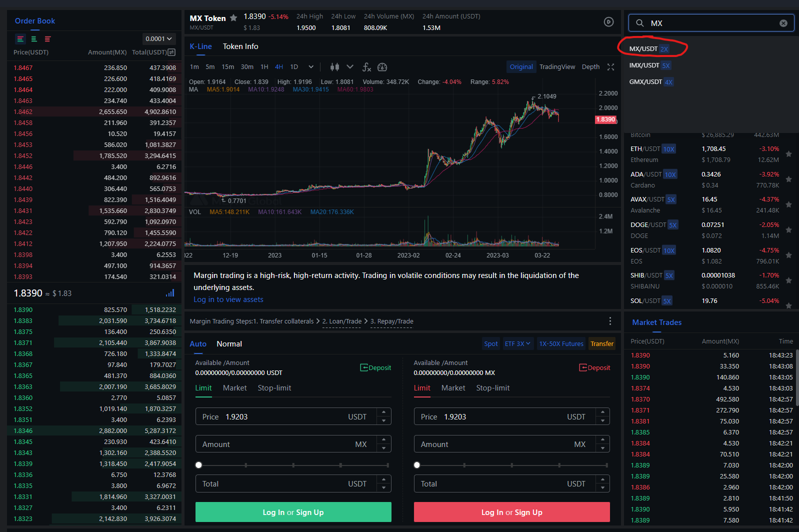Open the 0.0001 price precision dropdown
The image size is (799, 532).
(x=158, y=38)
